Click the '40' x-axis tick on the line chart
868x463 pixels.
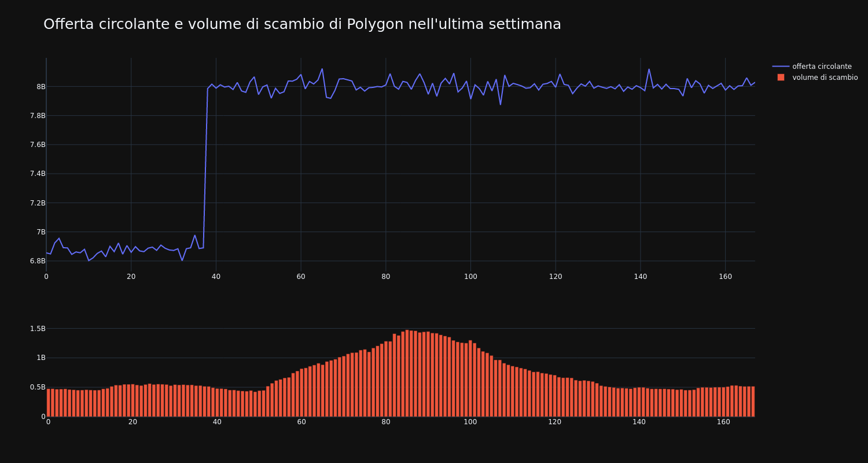point(216,277)
